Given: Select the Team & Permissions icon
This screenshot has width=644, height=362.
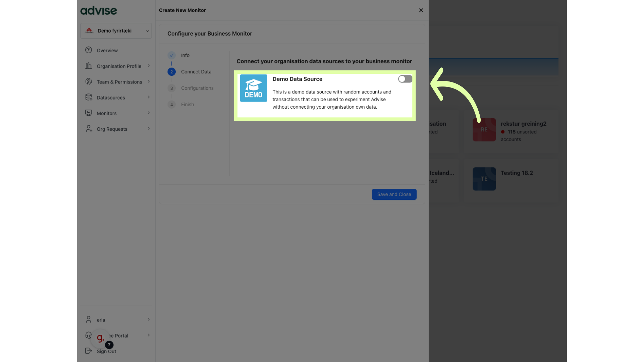Looking at the screenshot, I should (x=89, y=81).
